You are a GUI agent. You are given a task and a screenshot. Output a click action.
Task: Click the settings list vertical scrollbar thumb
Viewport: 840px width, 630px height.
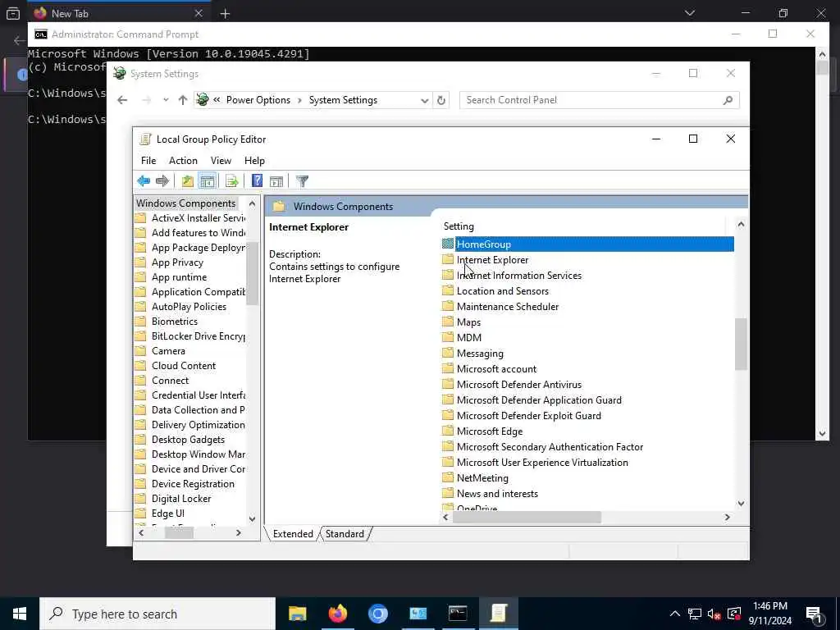[x=741, y=344]
